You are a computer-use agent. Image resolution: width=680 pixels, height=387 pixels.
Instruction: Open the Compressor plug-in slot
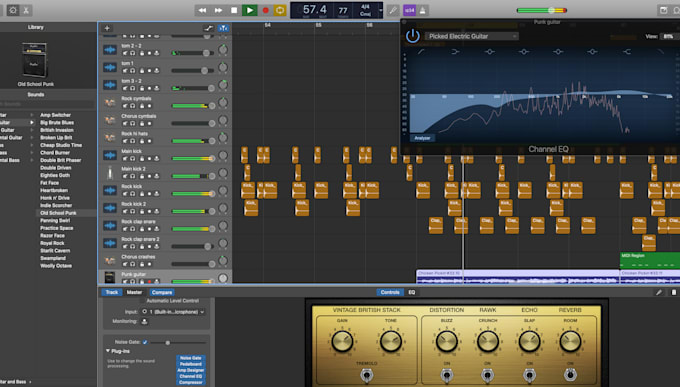pos(190,382)
